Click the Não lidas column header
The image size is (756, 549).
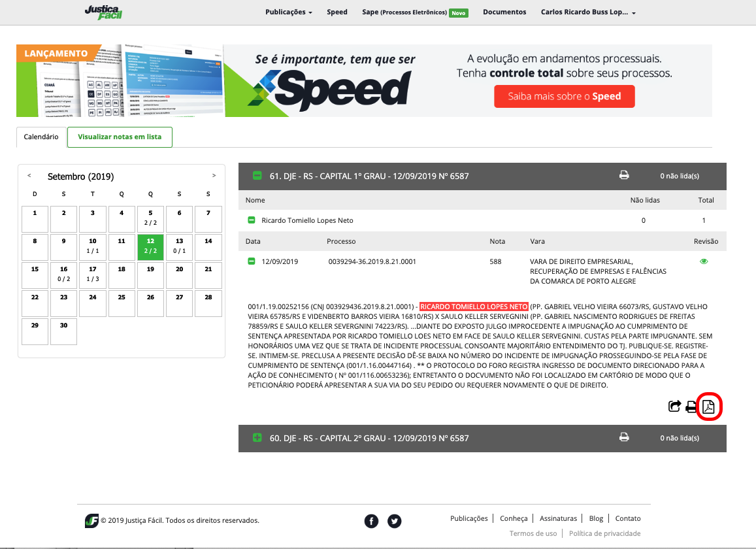(645, 200)
